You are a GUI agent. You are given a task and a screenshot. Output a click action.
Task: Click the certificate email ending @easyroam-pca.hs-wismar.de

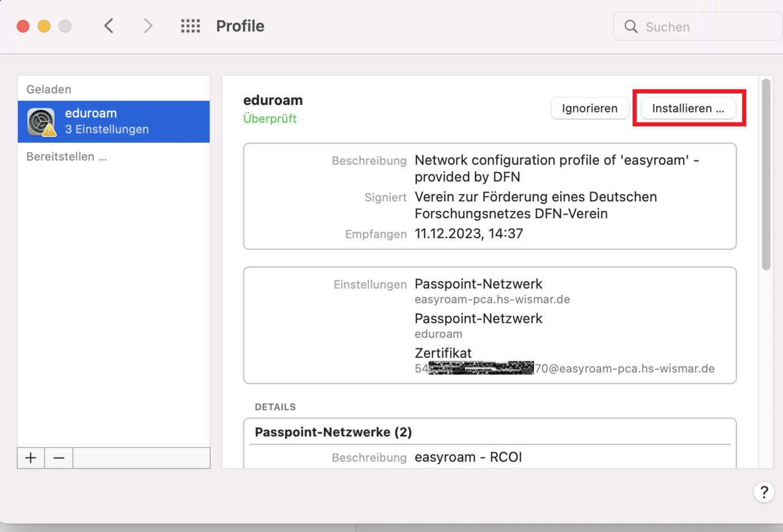click(x=564, y=369)
